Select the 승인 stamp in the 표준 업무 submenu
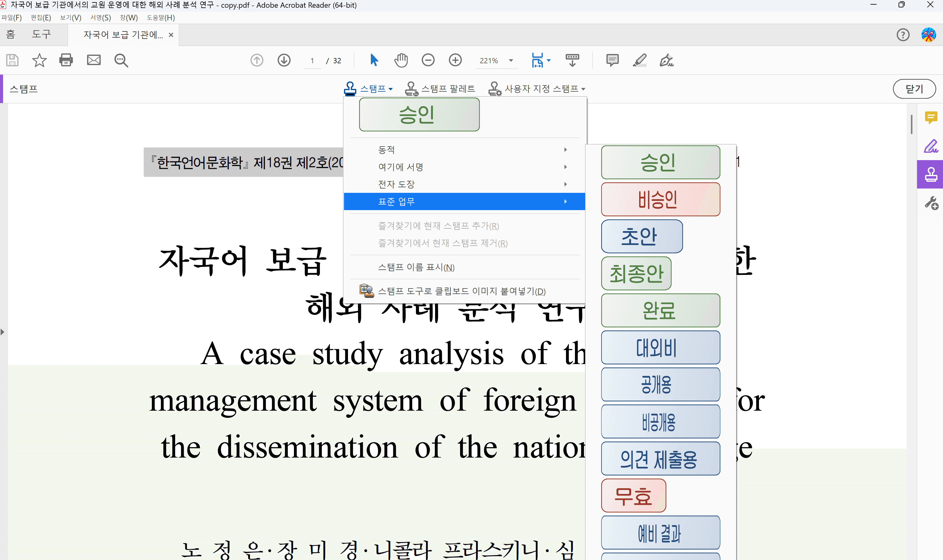Image resolution: width=943 pixels, height=560 pixels. (660, 162)
